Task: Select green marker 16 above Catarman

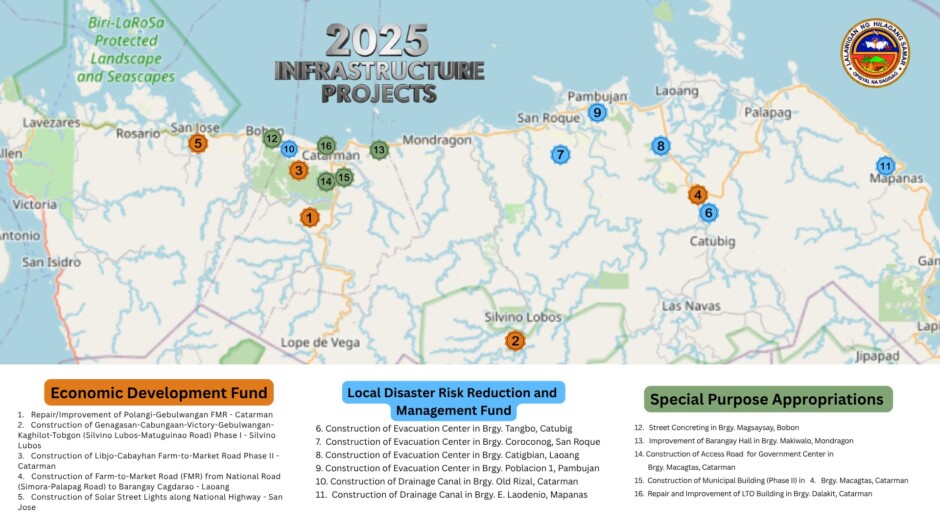Action: click(x=326, y=146)
